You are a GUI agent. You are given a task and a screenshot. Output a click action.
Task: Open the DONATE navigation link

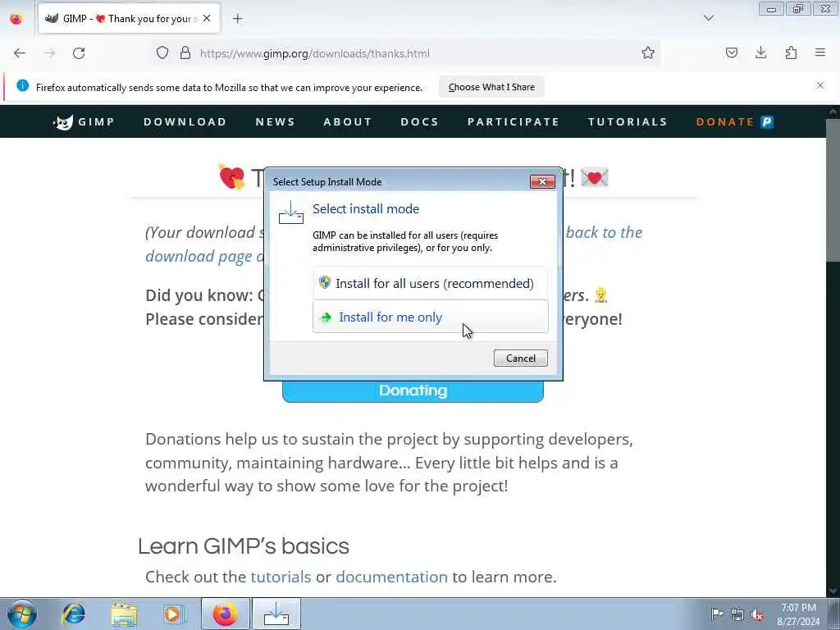coord(725,121)
